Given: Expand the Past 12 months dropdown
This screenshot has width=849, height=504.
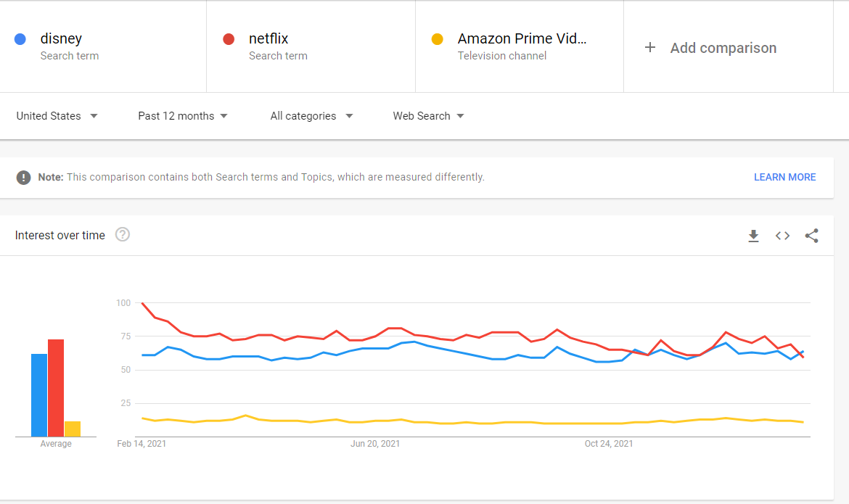Looking at the screenshot, I should pos(183,116).
